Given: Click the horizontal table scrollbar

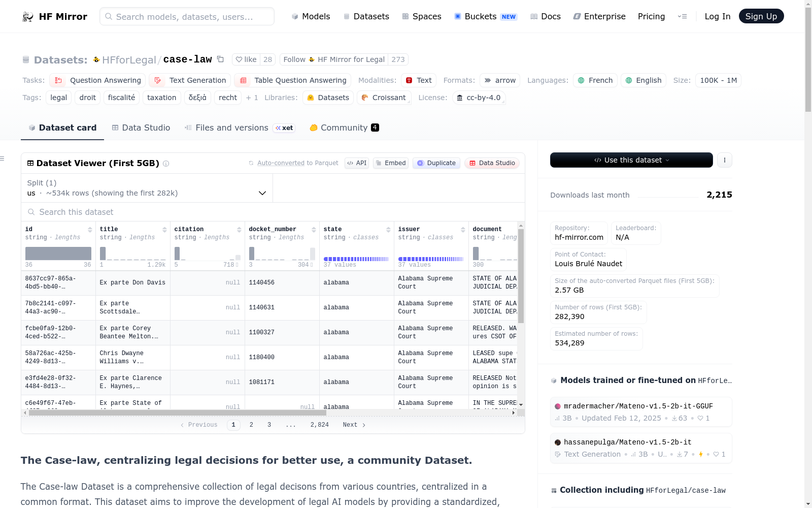Looking at the screenshot, I should [x=178, y=413].
